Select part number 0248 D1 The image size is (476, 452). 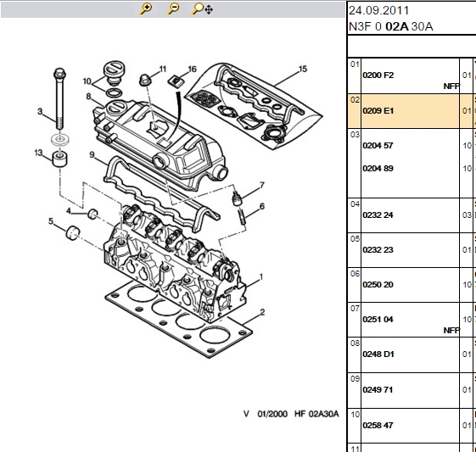click(378, 354)
